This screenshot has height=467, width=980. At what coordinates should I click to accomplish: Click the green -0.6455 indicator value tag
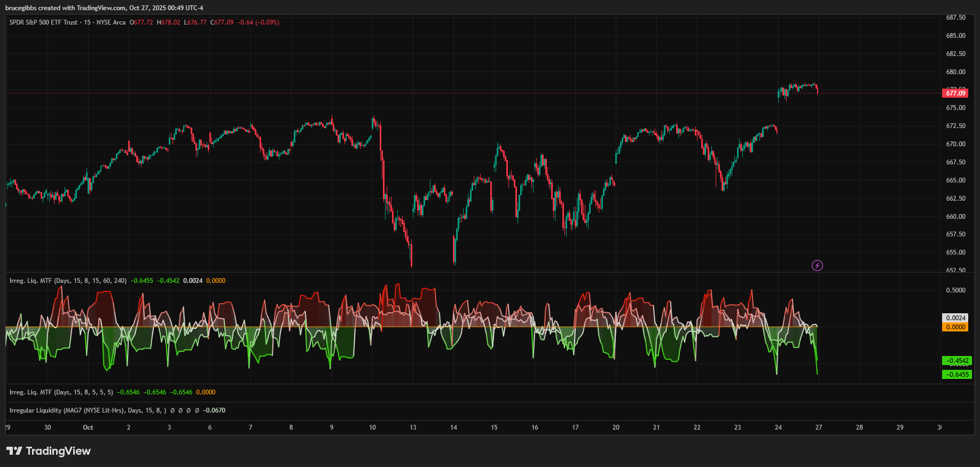coord(957,375)
